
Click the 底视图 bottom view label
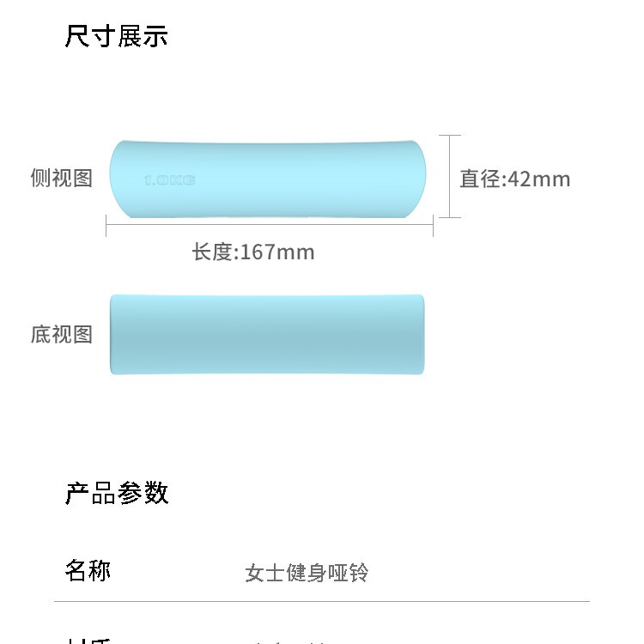61,334
